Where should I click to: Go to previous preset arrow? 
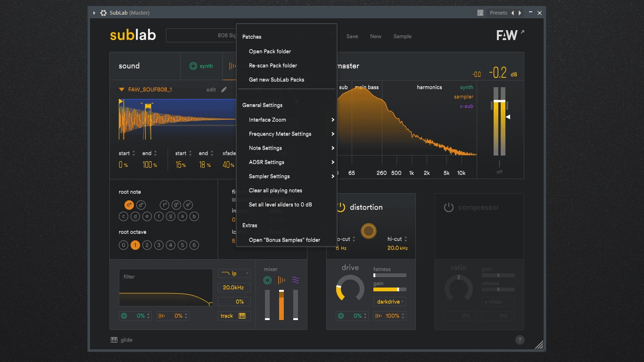(513, 13)
